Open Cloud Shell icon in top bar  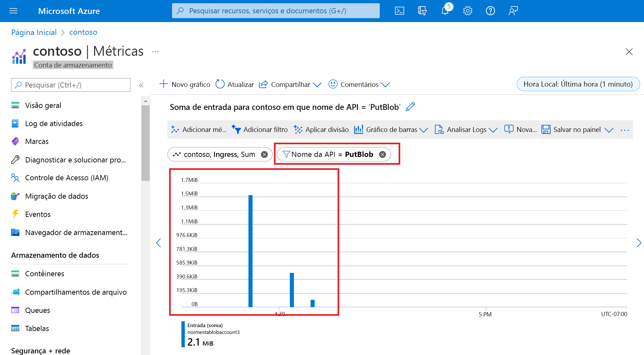pos(400,11)
